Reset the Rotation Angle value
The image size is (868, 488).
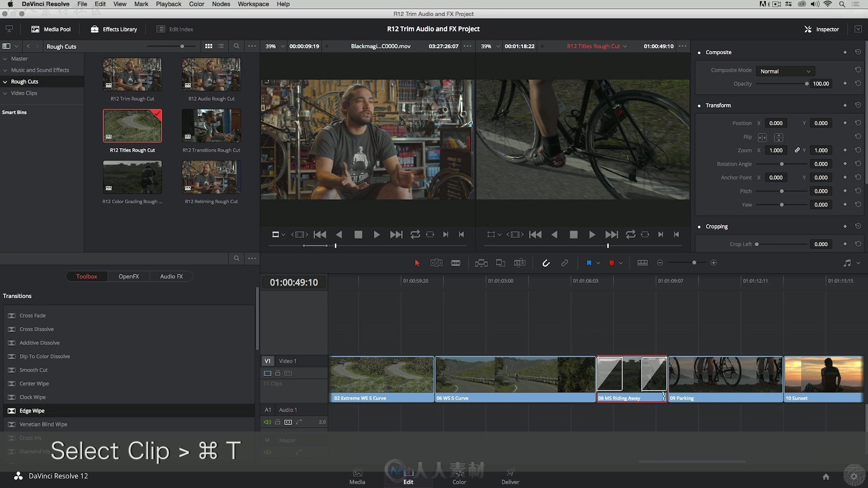point(858,164)
